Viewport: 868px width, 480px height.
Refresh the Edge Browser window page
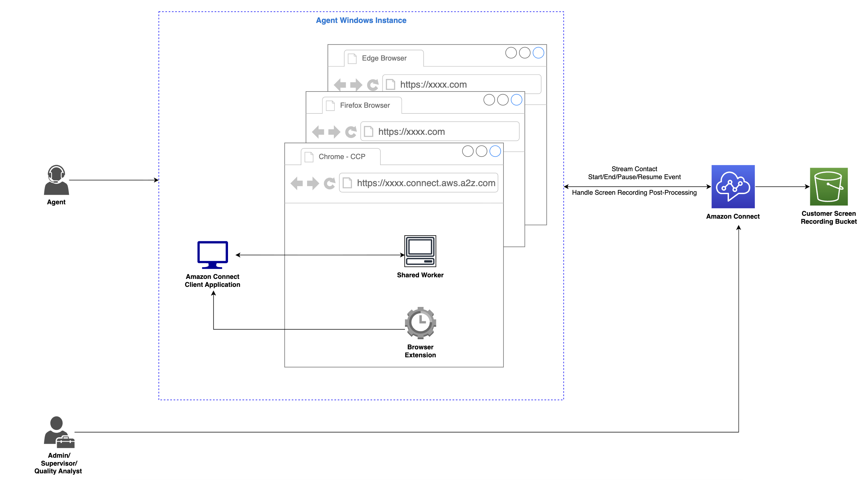coord(373,84)
